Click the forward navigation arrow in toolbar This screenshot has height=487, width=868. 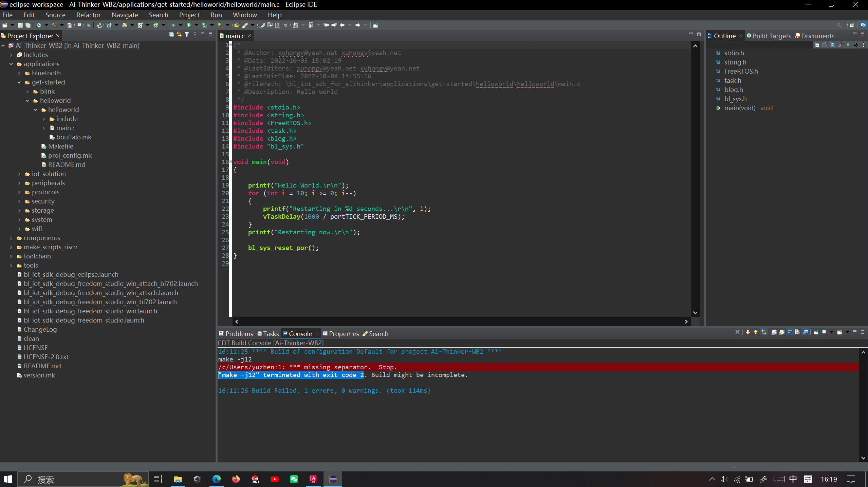coord(358,25)
